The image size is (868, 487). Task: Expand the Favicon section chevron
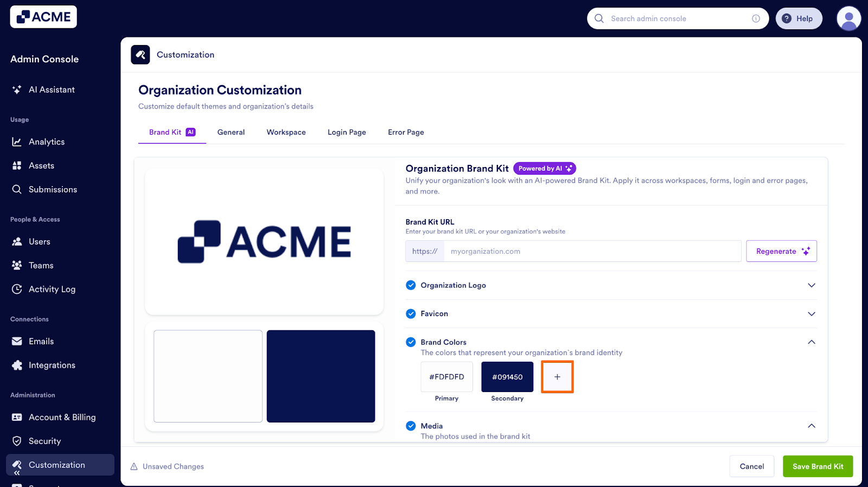[x=812, y=313]
